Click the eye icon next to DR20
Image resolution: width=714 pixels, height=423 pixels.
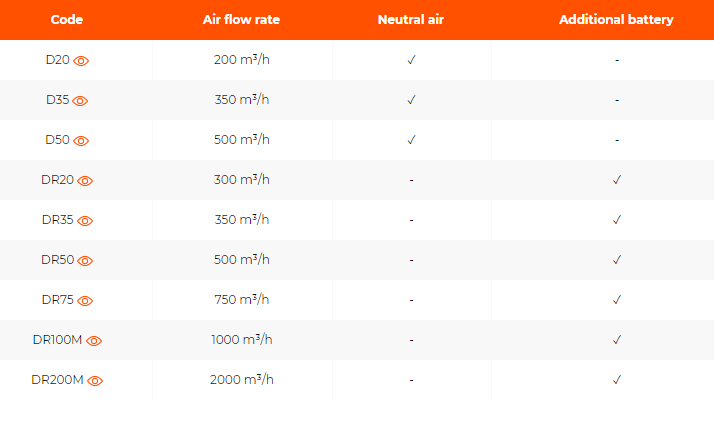(85, 180)
